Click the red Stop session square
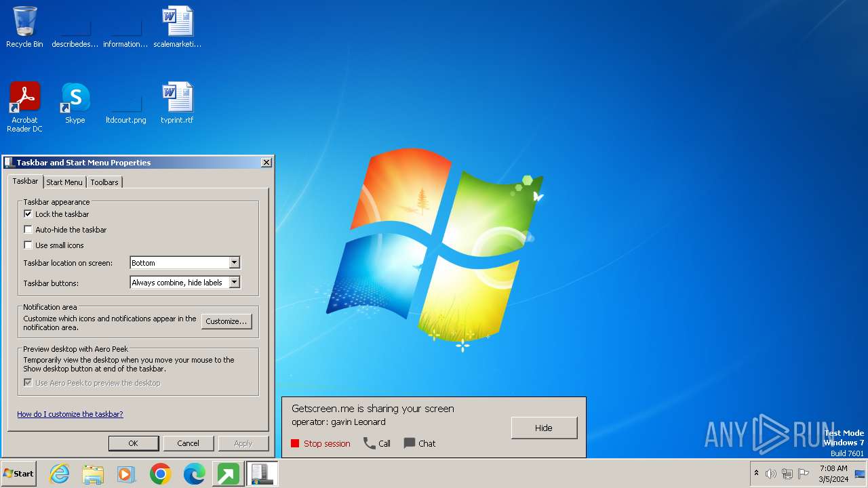The image size is (868, 488). click(x=295, y=443)
